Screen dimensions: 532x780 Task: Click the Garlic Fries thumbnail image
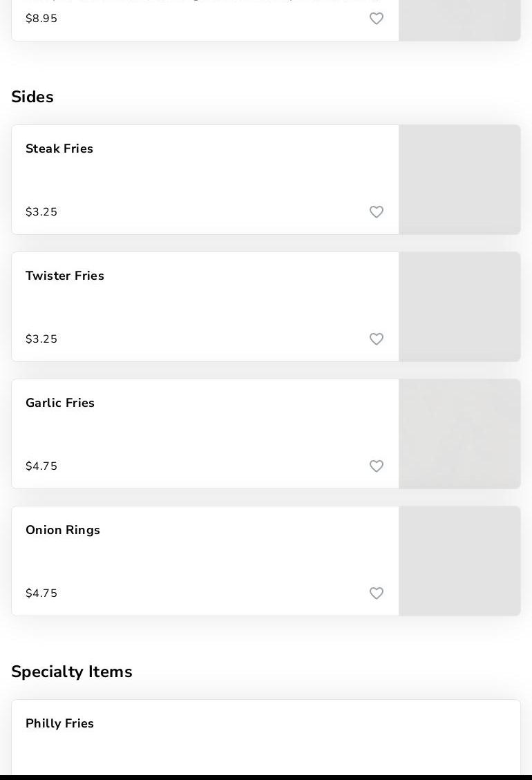coord(459,434)
